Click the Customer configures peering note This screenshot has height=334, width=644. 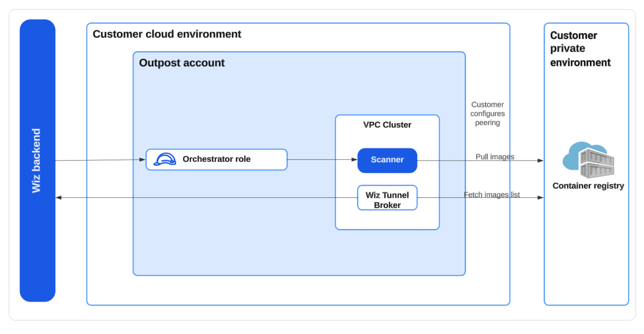(488, 114)
